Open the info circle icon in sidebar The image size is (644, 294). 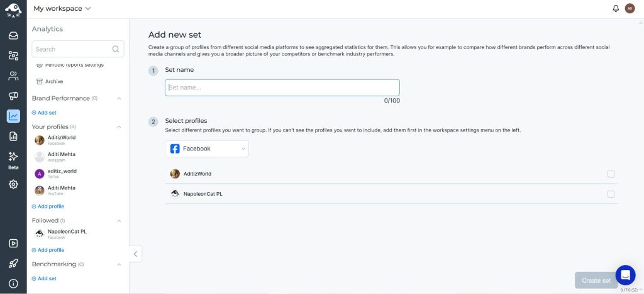pos(13,284)
